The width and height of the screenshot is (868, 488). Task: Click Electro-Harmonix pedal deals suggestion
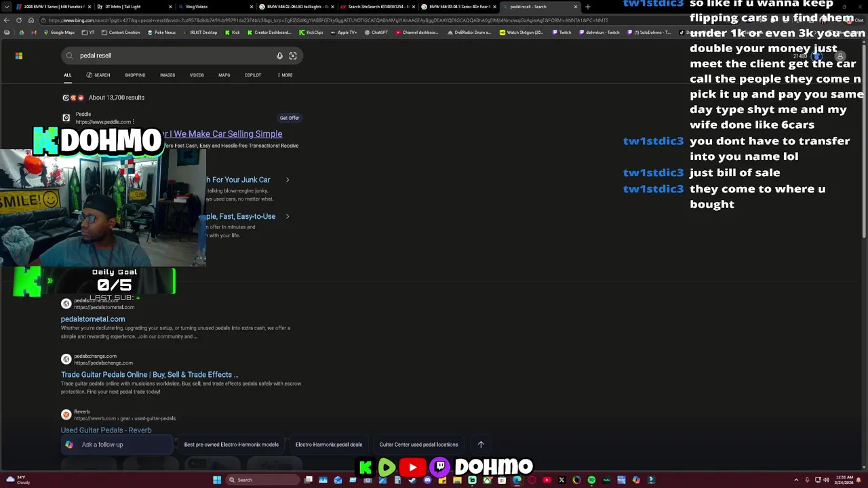329,445
